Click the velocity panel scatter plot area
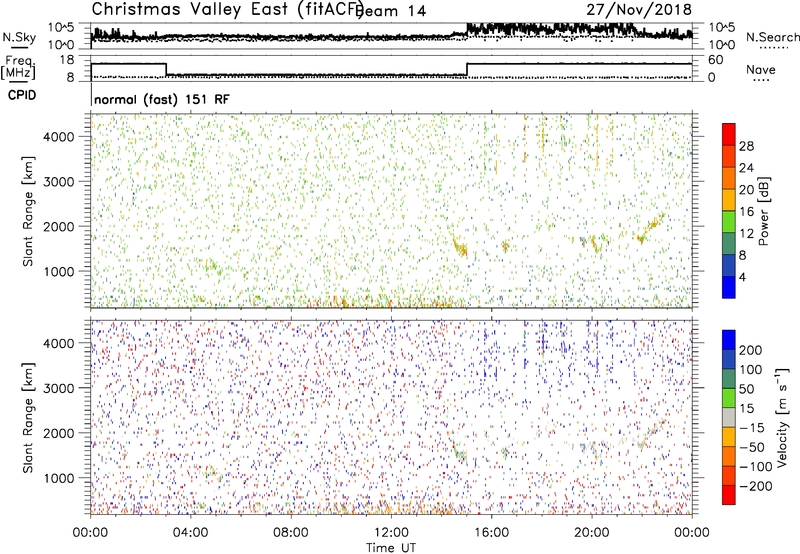This screenshot has height=554, width=800. pos(391,417)
